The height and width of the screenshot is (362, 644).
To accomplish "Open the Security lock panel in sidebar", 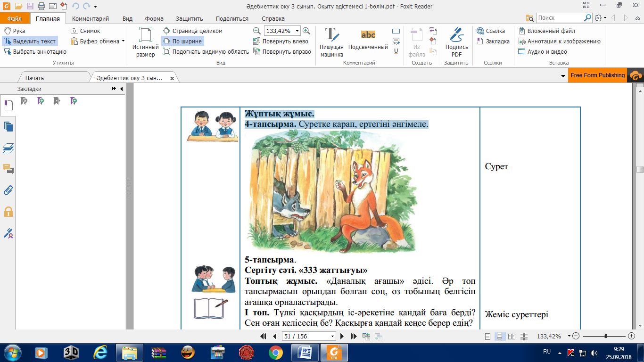I will [8, 212].
